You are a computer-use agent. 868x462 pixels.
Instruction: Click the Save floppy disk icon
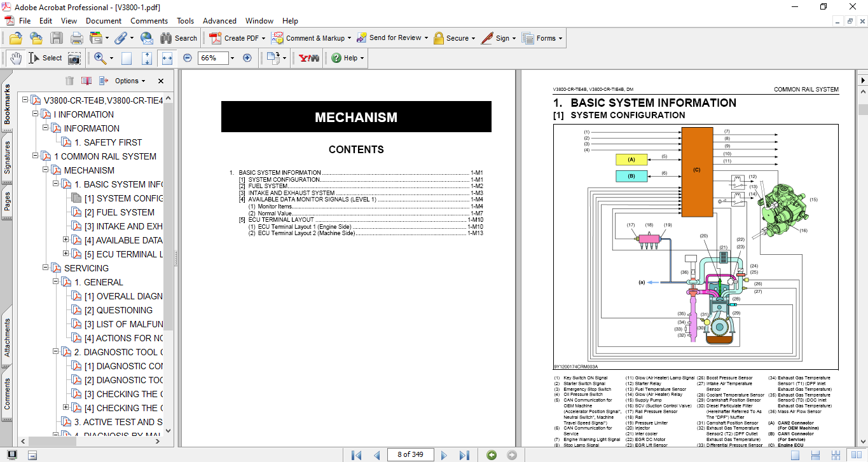(x=57, y=38)
